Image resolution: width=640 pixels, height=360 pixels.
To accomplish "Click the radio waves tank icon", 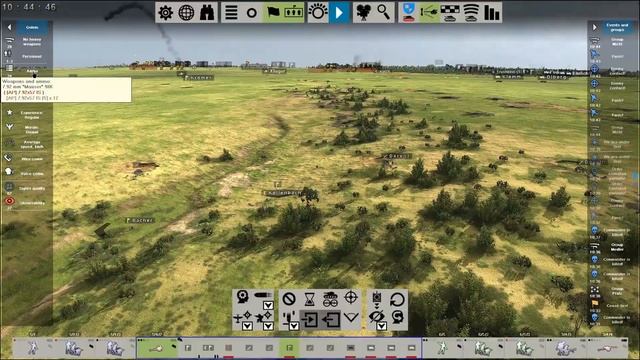I will pyautogui.click(x=471, y=13).
